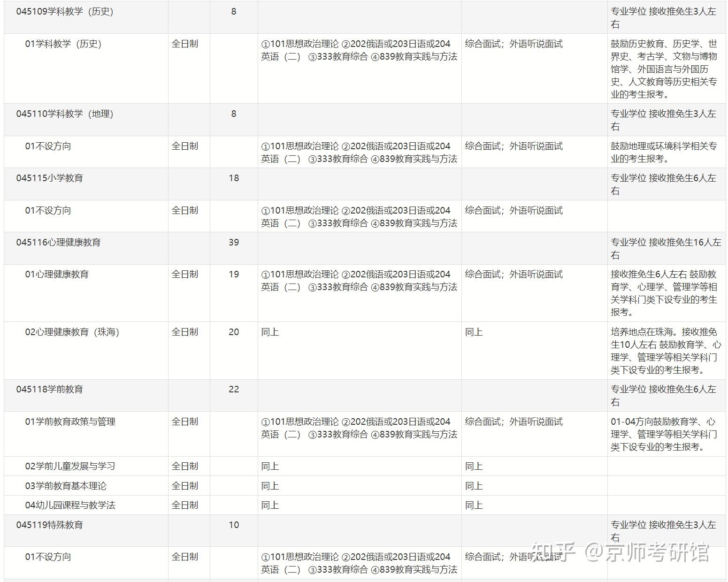Click enrollment number 8 for 学科教学（历史）
728x582 pixels.
click(234, 12)
